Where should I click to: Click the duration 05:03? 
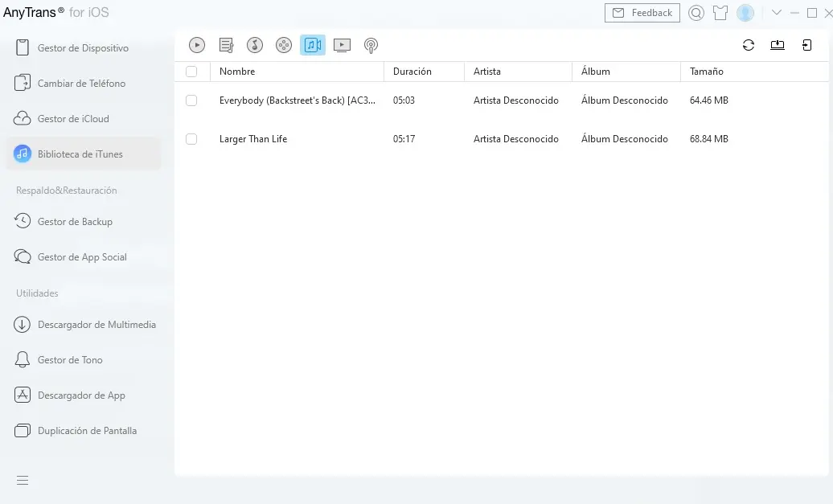(x=404, y=100)
